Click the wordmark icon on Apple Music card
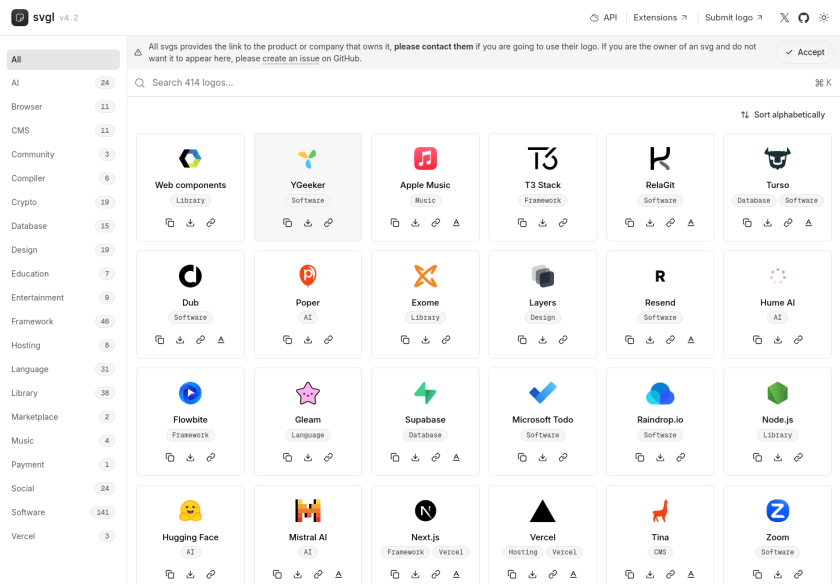Image resolution: width=840 pixels, height=584 pixels. (456, 223)
